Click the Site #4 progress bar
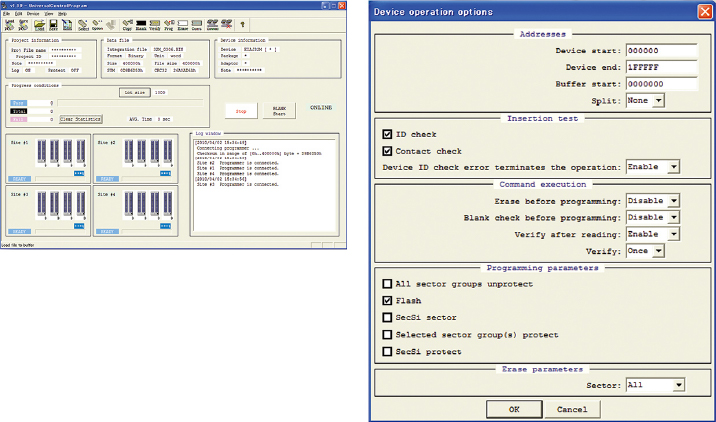 (x=146, y=232)
